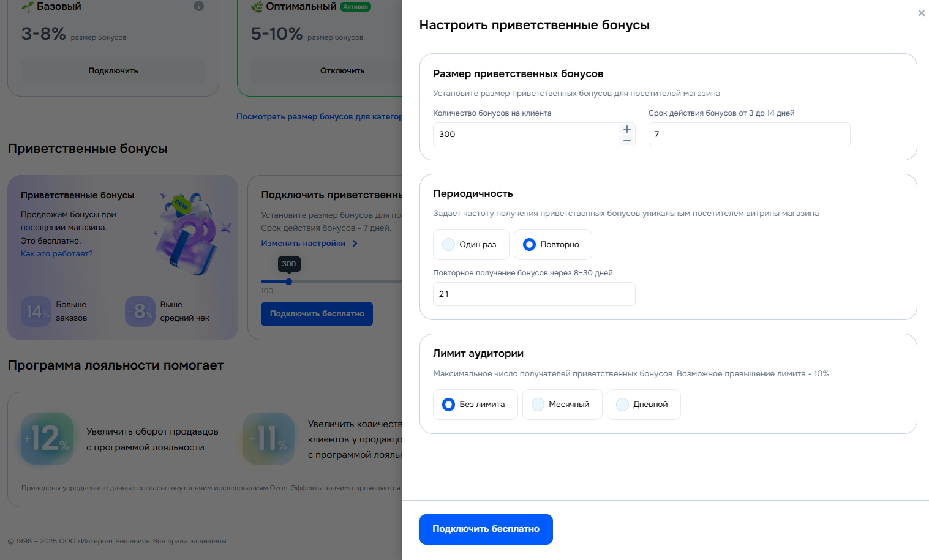Decrease bonus amount with minus stepper
The image size is (929, 560).
[x=626, y=140]
